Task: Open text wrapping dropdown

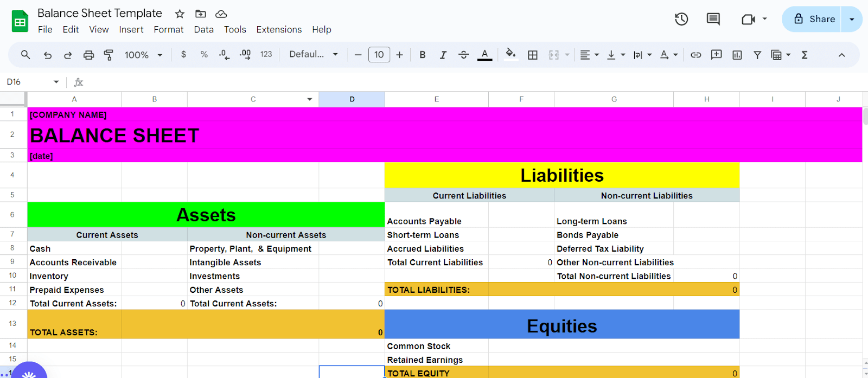Action: point(642,55)
